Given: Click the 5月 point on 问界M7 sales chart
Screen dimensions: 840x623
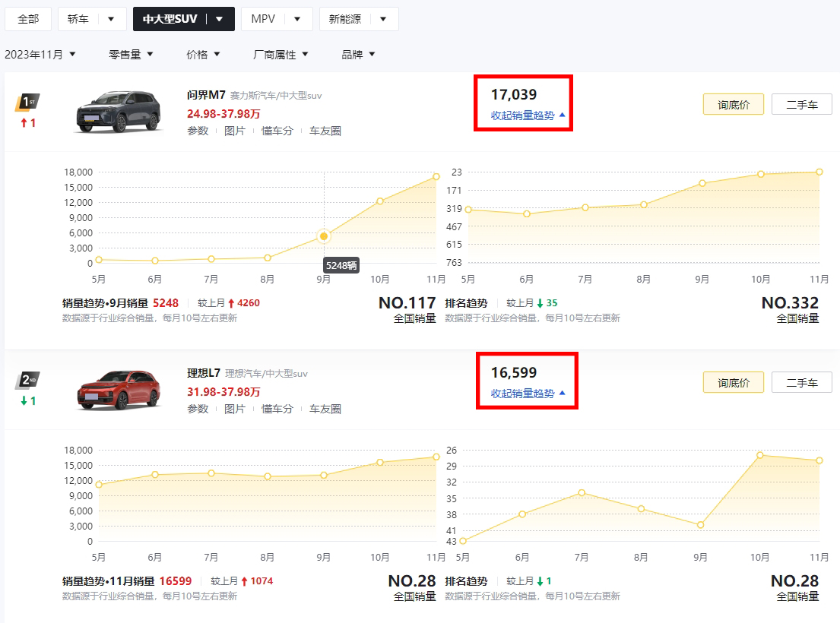Looking at the screenshot, I should click(99, 260).
